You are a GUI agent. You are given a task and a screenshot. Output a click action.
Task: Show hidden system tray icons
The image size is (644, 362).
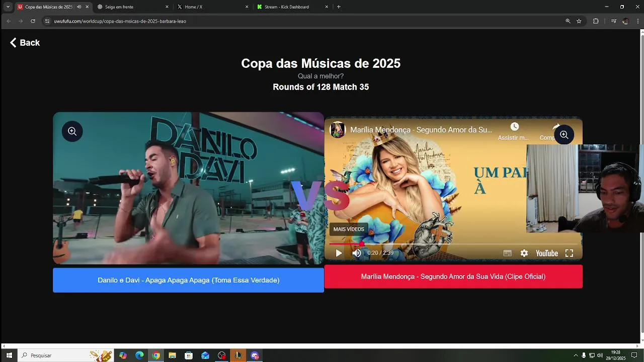[576, 355]
